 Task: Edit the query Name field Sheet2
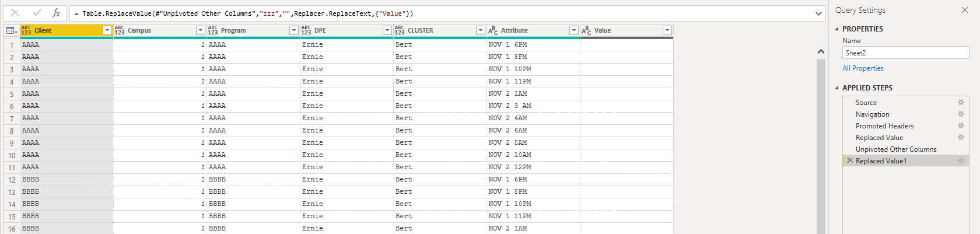905,53
